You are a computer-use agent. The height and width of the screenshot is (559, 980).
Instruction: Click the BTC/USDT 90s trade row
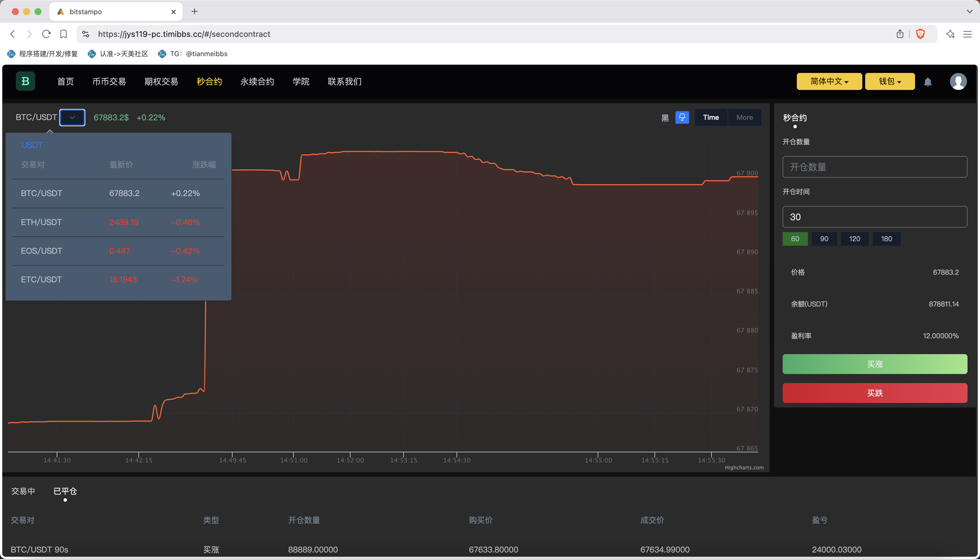tap(490, 549)
